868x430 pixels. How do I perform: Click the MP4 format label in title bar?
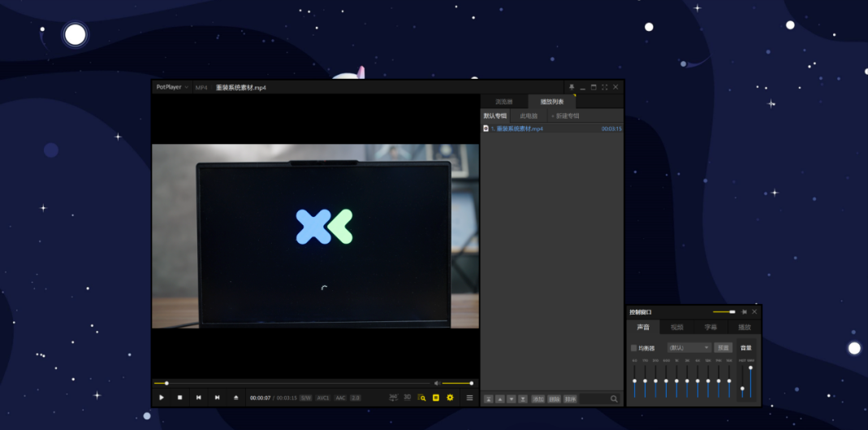(201, 88)
